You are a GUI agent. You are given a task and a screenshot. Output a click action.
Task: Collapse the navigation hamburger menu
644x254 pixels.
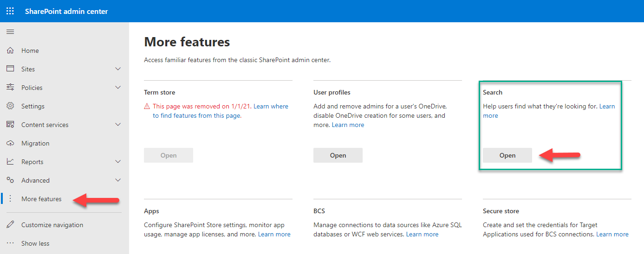click(10, 32)
